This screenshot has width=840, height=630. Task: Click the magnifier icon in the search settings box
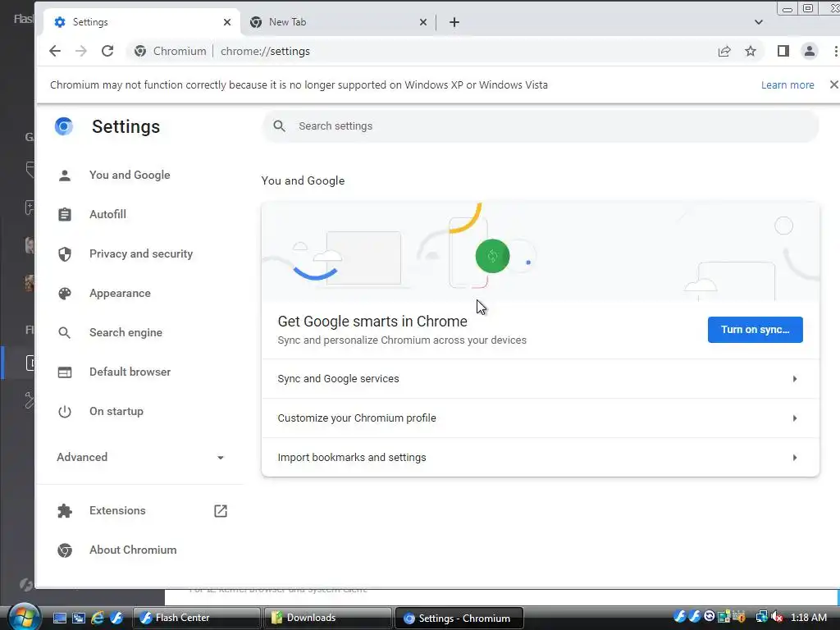[279, 126]
